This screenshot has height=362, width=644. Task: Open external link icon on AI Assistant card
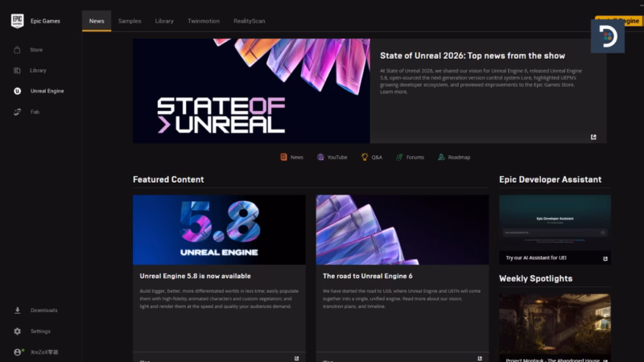tap(605, 258)
